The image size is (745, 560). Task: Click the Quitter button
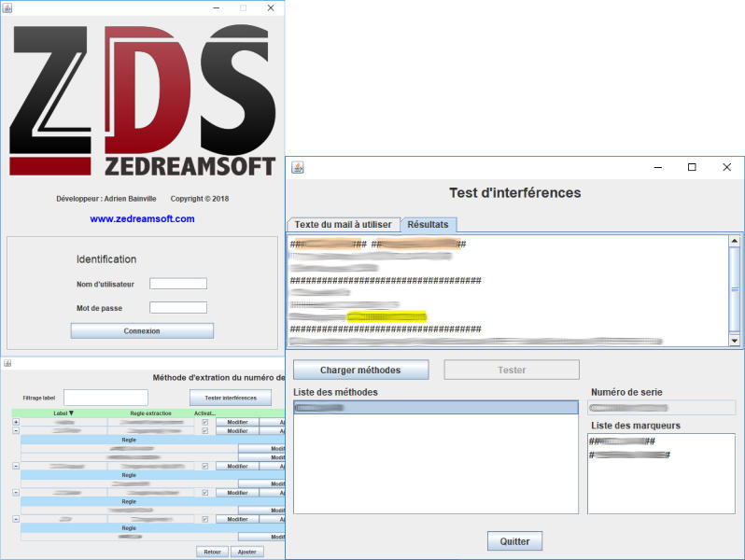pos(514,541)
